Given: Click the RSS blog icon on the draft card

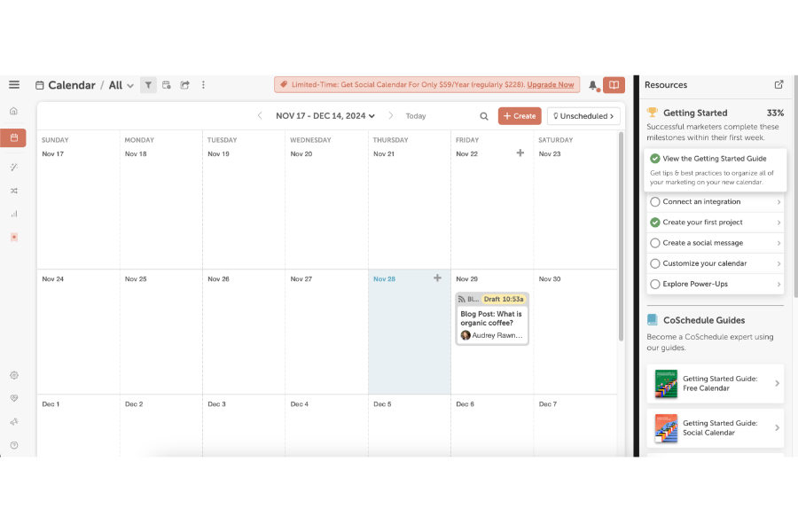Looking at the screenshot, I should tap(462, 300).
